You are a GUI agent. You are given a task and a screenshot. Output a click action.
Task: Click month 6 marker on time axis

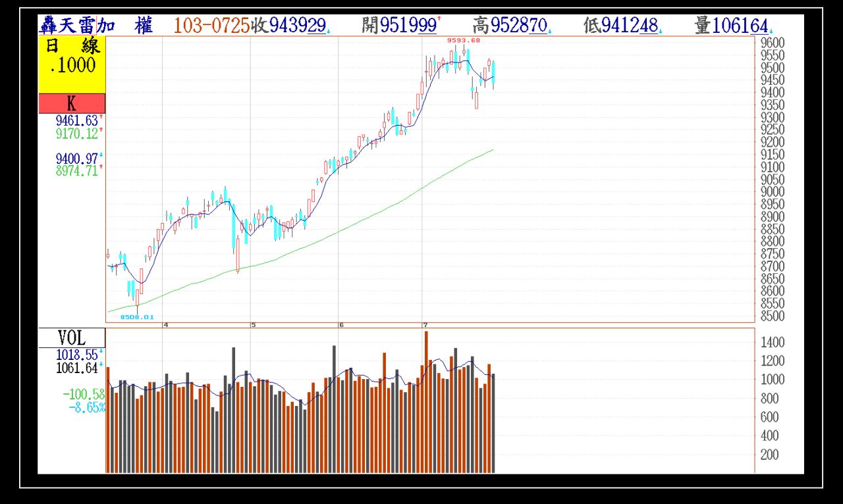(x=340, y=325)
